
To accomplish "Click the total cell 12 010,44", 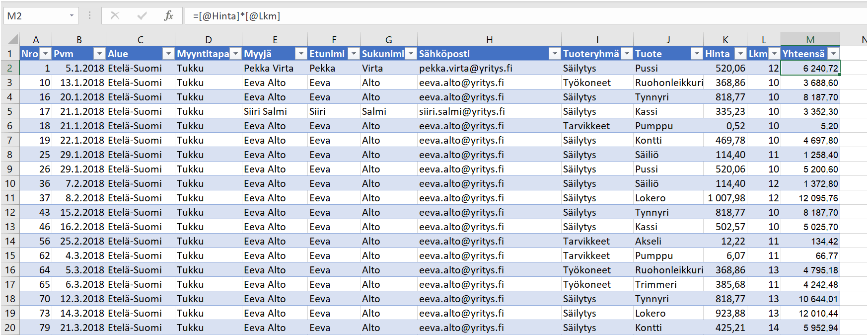I will pos(810,313).
